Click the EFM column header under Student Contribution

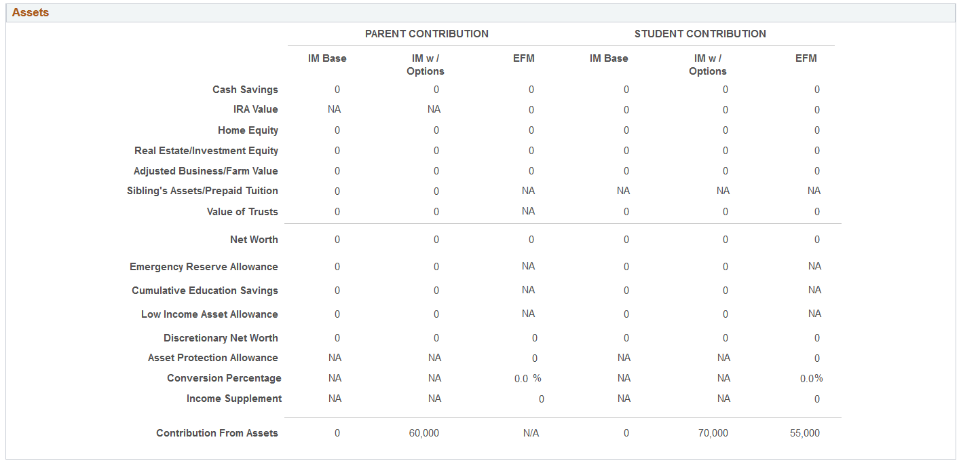[x=806, y=58]
